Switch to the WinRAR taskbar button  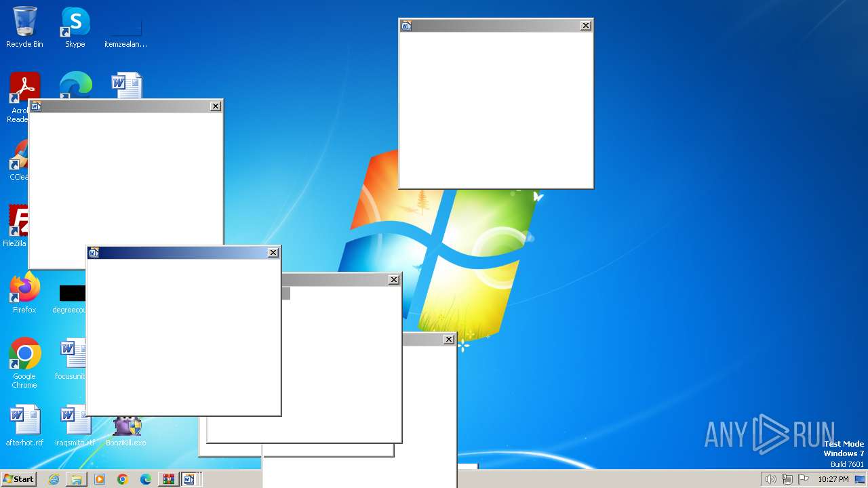coord(168,479)
